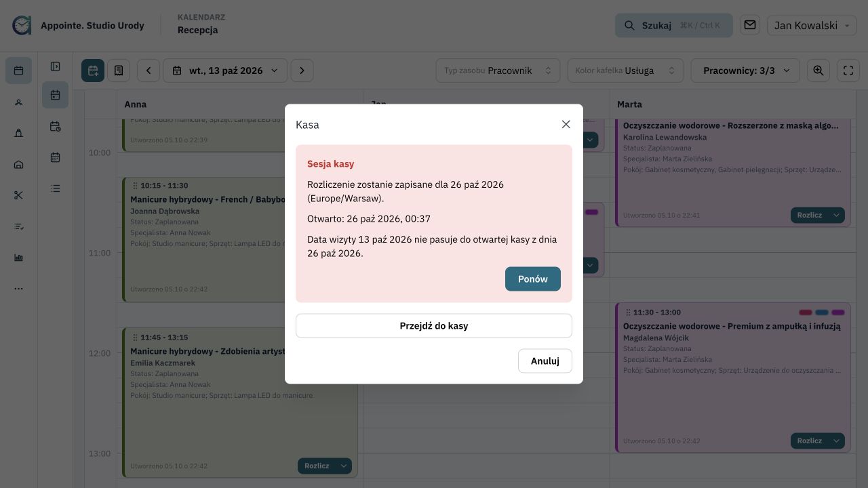Cancel the Kasa dialog with Anuluj

pos(545,361)
